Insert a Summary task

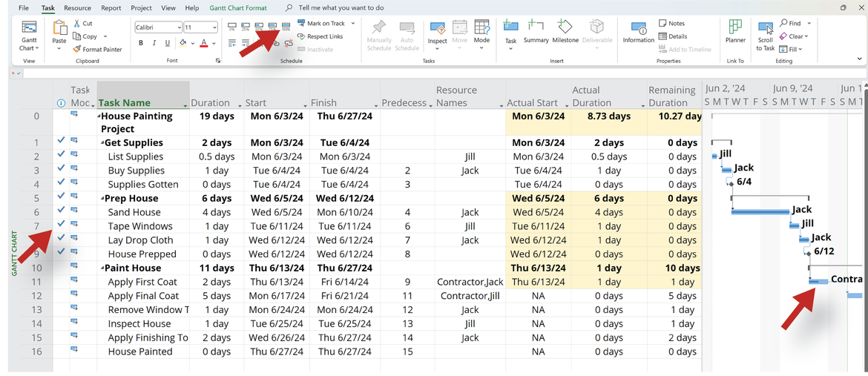click(536, 32)
